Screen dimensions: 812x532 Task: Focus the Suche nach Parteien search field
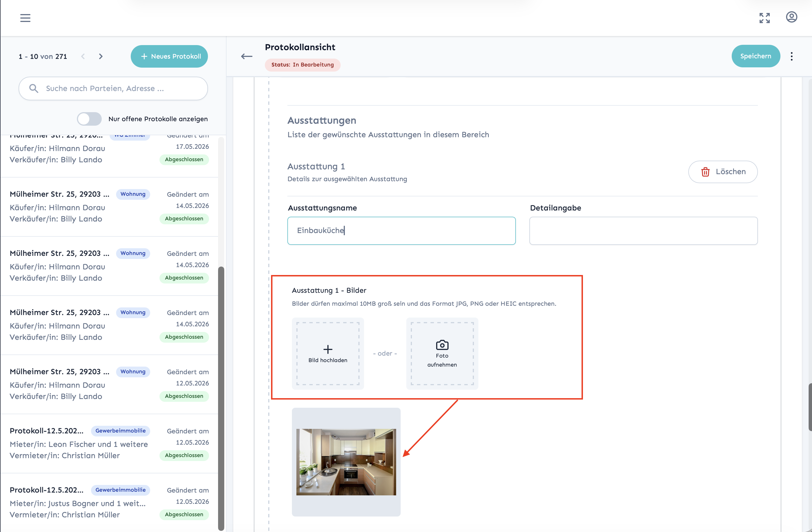[113, 88]
